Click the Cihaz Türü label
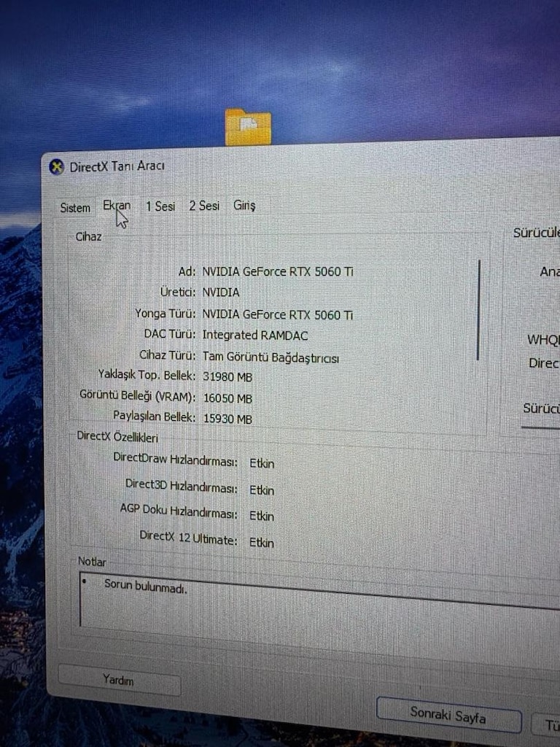Screen dimensions: 560x747 [168, 355]
